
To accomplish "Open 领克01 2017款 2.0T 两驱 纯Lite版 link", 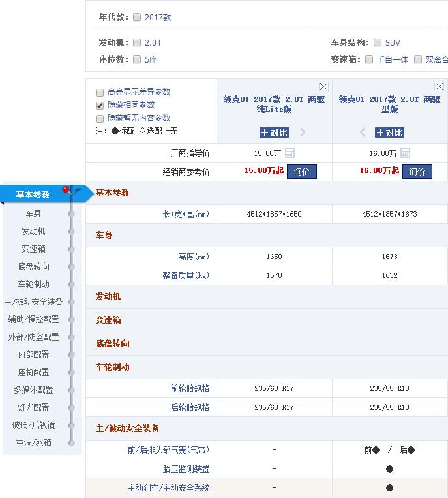I will [x=274, y=104].
